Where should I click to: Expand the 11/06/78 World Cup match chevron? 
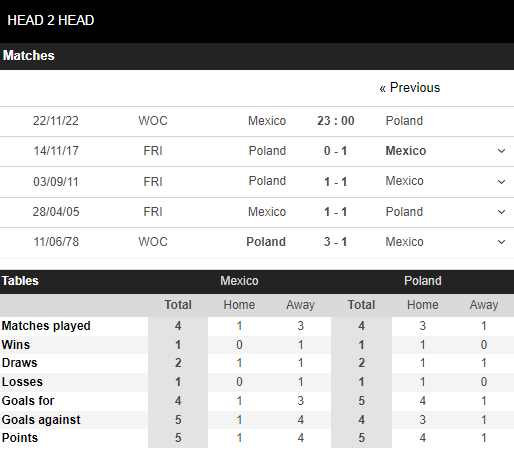(501, 242)
